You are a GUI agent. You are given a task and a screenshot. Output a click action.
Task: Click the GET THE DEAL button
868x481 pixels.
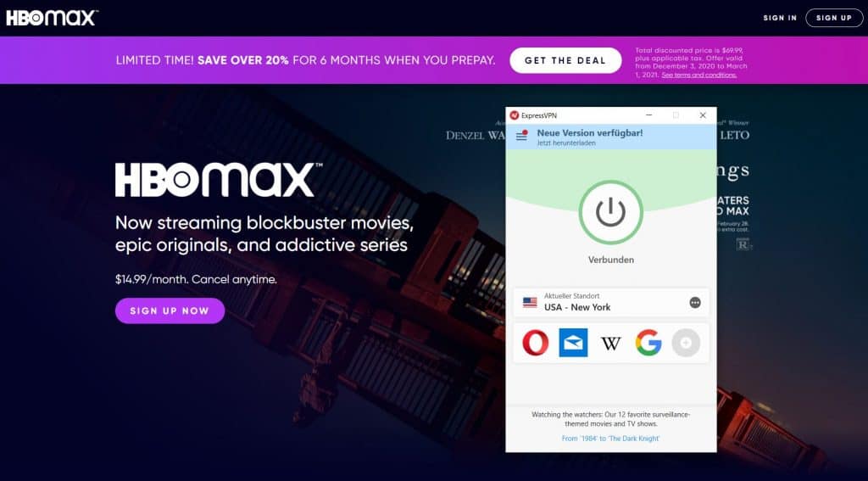coord(565,60)
